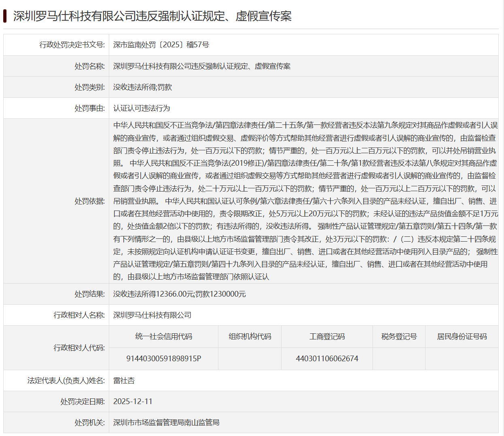Click the 认证认可违法行为 penalty reason
Screen dimensions: 504x436
coord(142,108)
